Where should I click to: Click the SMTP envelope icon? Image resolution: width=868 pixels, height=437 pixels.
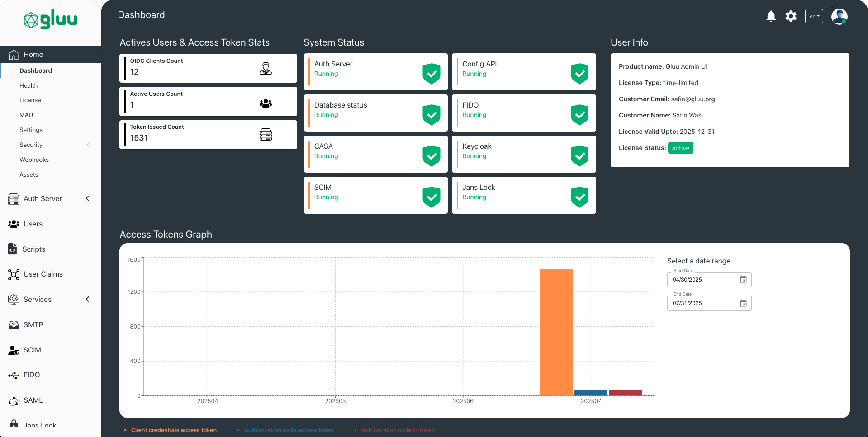point(14,324)
